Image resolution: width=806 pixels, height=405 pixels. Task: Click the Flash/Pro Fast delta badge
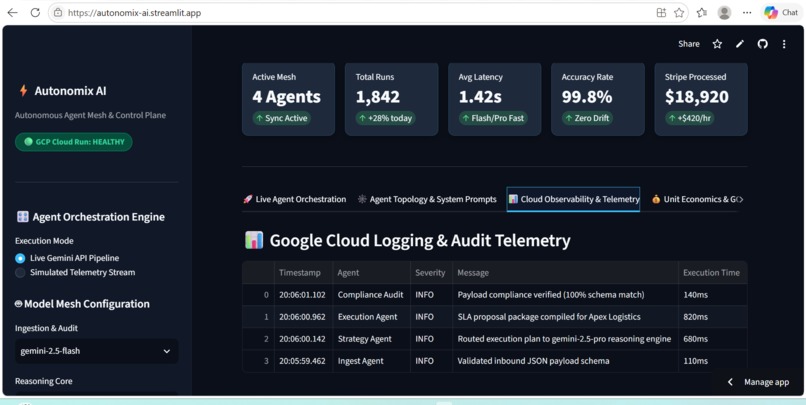tap(493, 118)
